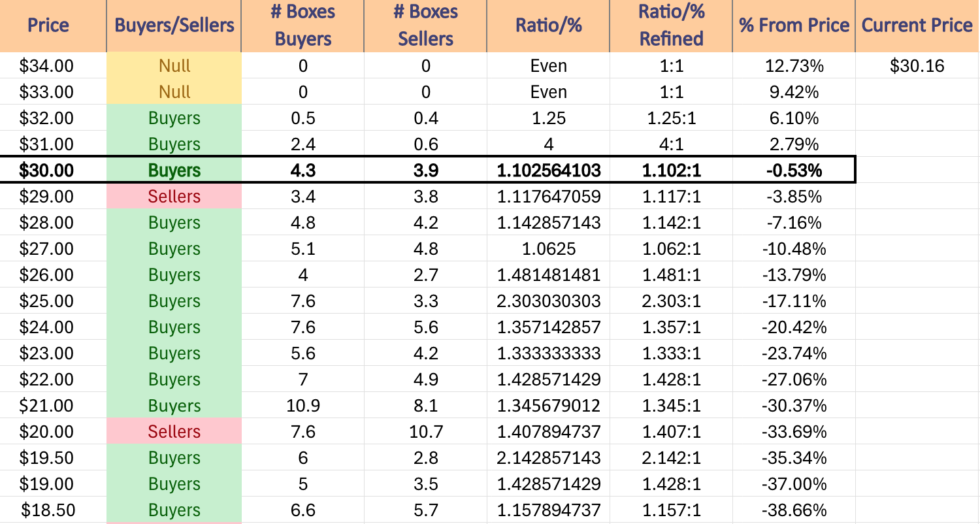Viewport: 980px width, 524px height.
Task: Click the -3.85% cell
Action: point(794,196)
